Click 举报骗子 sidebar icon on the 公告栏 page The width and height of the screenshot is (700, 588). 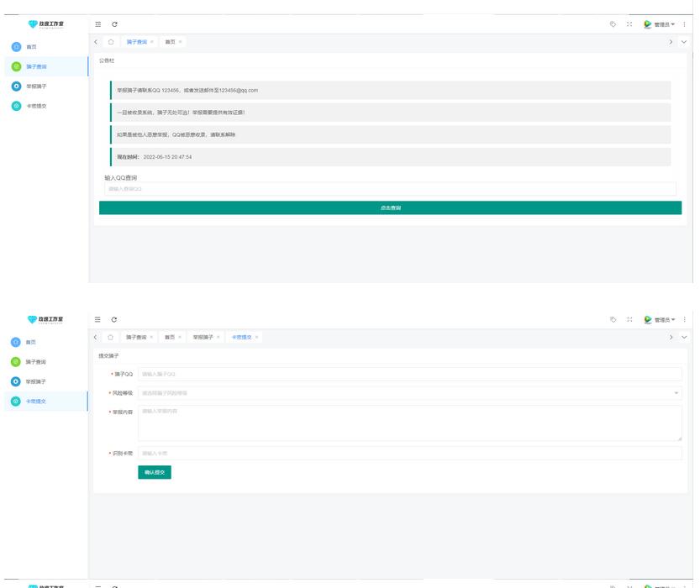(x=16, y=87)
